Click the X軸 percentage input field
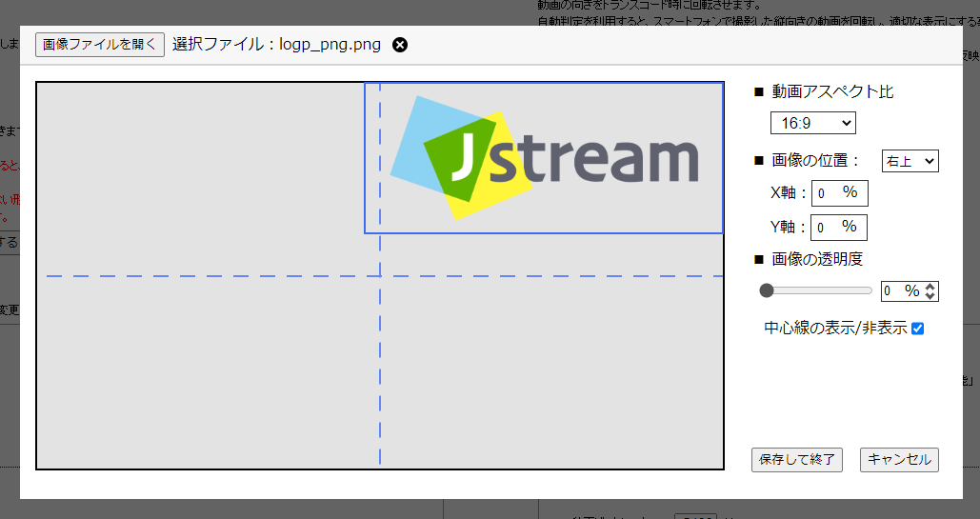Image resolution: width=980 pixels, height=519 pixels. click(839, 193)
